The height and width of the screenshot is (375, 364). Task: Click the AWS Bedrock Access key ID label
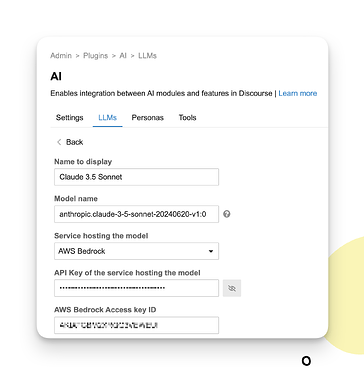[105, 310]
